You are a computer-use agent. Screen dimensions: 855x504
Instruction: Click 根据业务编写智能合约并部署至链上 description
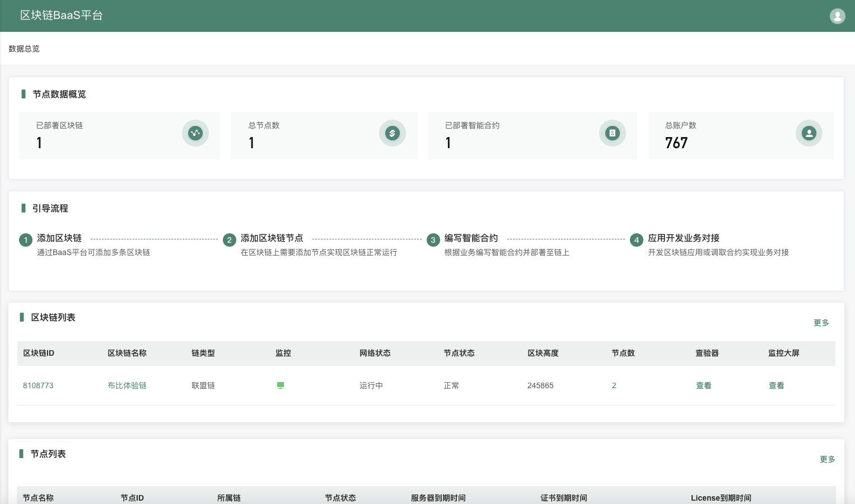507,252
